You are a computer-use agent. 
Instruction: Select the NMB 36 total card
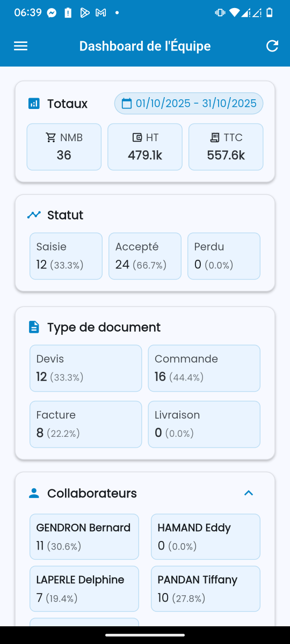pos(64,147)
